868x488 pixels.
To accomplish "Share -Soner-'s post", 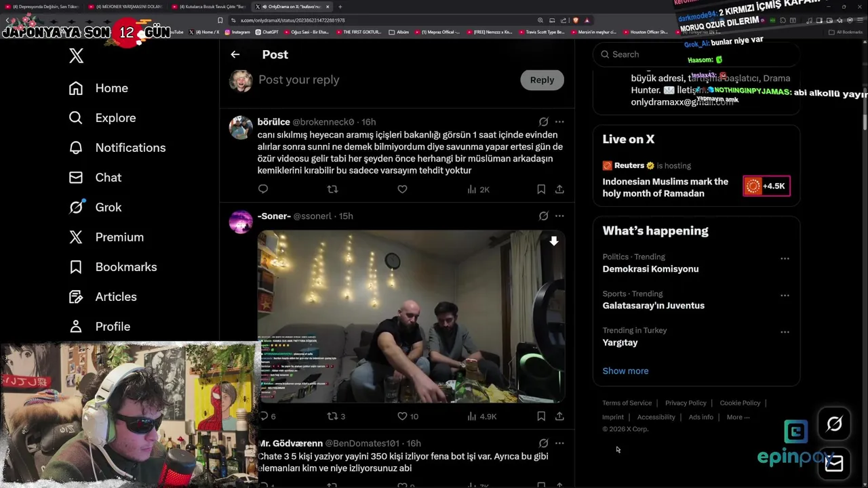I will tap(559, 416).
